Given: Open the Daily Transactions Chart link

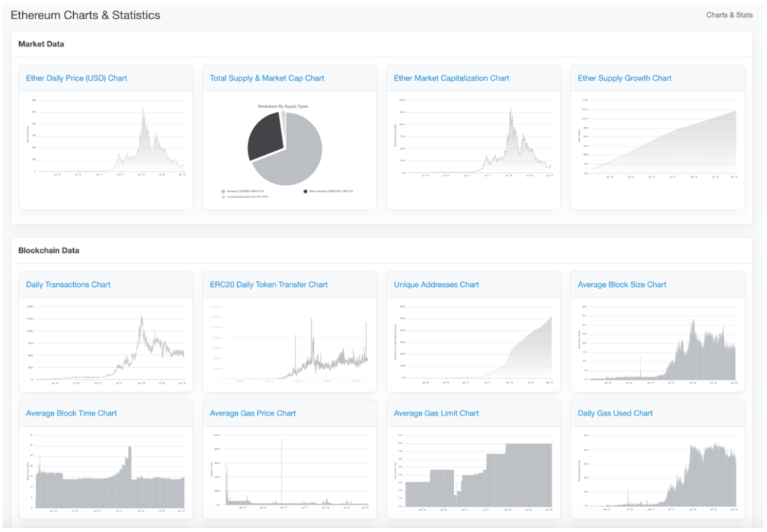Looking at the screenshot, I should point(68,285).
